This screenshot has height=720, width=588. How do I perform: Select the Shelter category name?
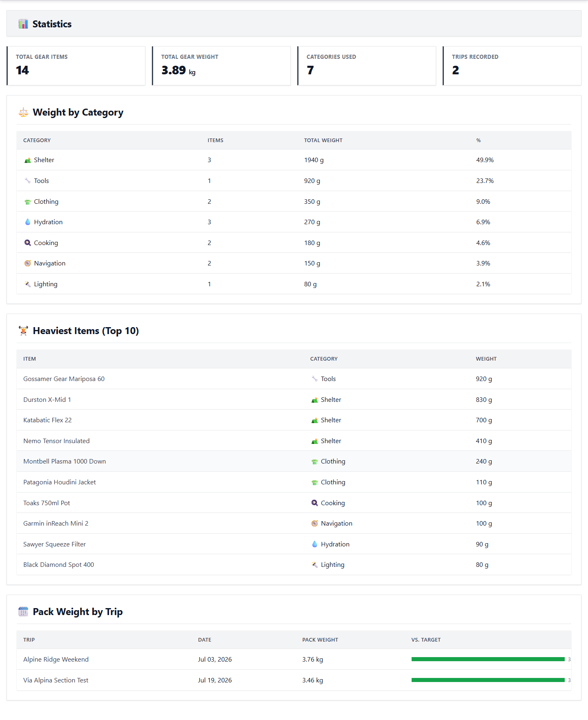pyautogui.click(x=44, y=160)
